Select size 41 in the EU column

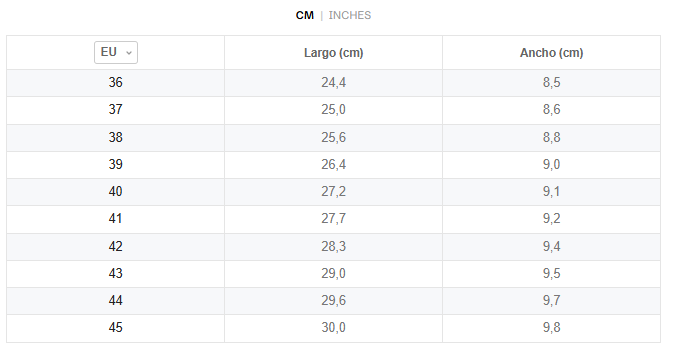116,219
